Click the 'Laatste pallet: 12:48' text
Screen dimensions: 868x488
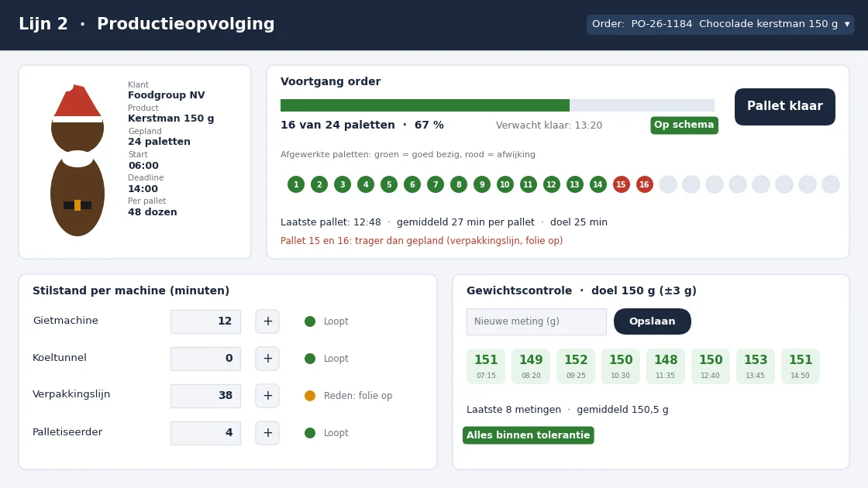click(330, 222)
